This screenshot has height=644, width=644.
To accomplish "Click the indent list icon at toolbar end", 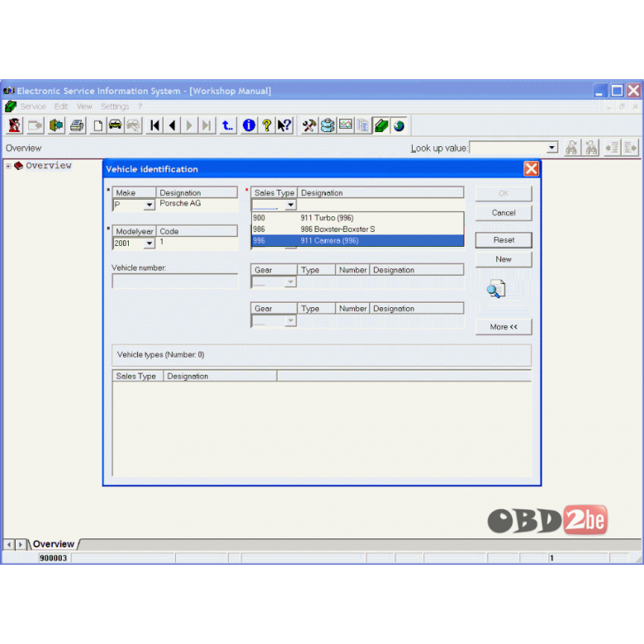I will [631, 148].
